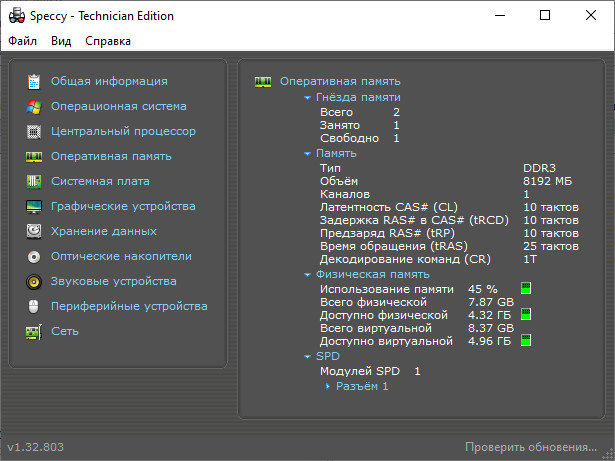615x461 pixels.
Task: Collapse the SPD section
Action: point(308,356)
